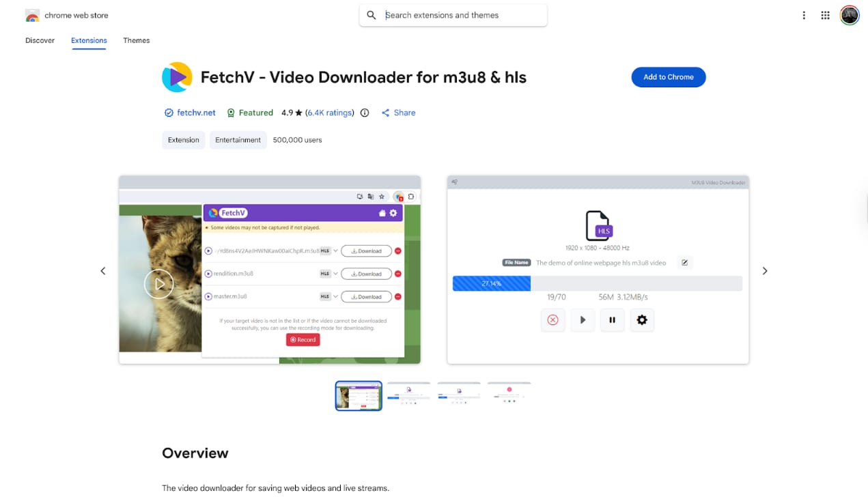Cancel the download with the red X icon

tap(552, 319)
